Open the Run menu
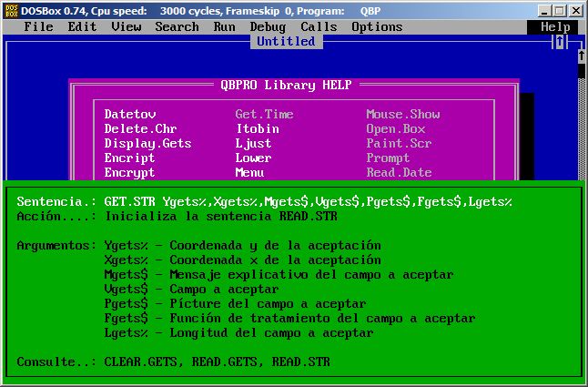The height and width of the screenshot is (387, 588). [x=224, y=27]
